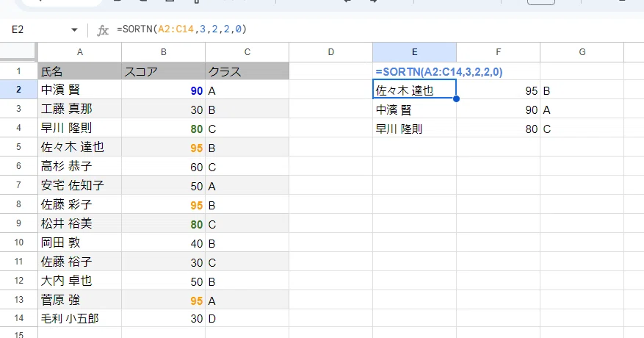644x338 pixels.
Task: Click class D cell for 毛利 小五郎
Action: click(x=247, y=319)
